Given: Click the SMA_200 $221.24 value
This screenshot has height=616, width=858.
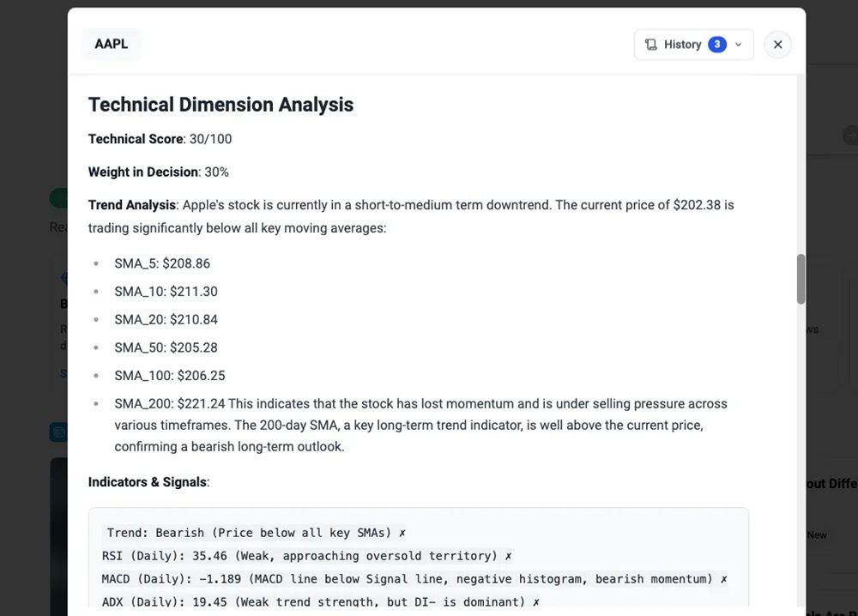Looking at the screenshot, I should click(x=201, y=403).
